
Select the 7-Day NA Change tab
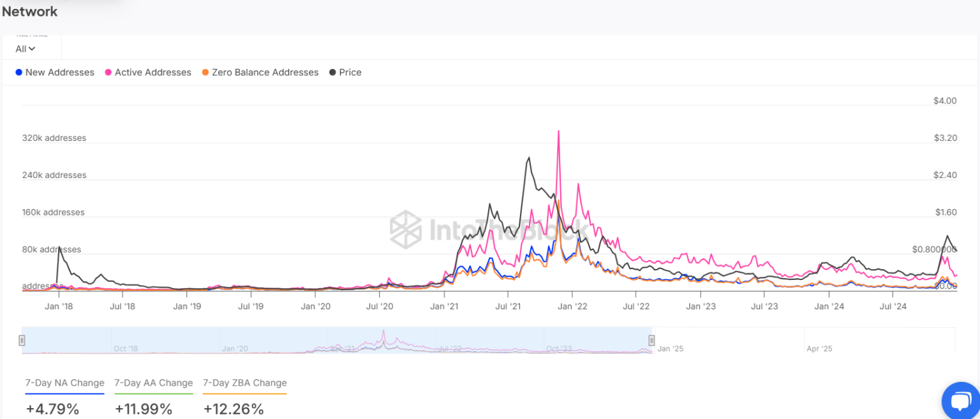pyautogui.click(x=64, y=383)
